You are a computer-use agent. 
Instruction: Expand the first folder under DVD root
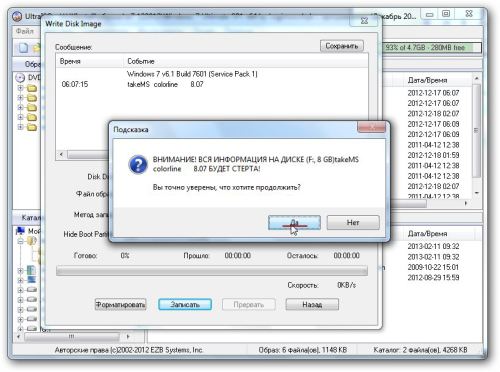tap(20, 88)
